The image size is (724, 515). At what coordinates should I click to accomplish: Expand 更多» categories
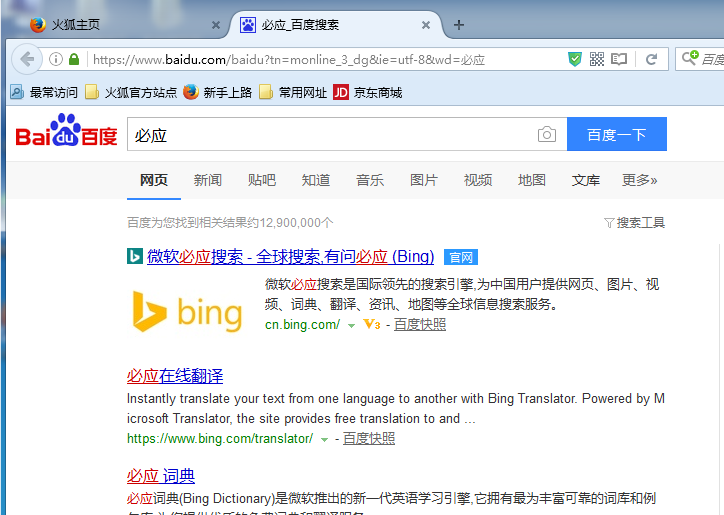(640, 180)
